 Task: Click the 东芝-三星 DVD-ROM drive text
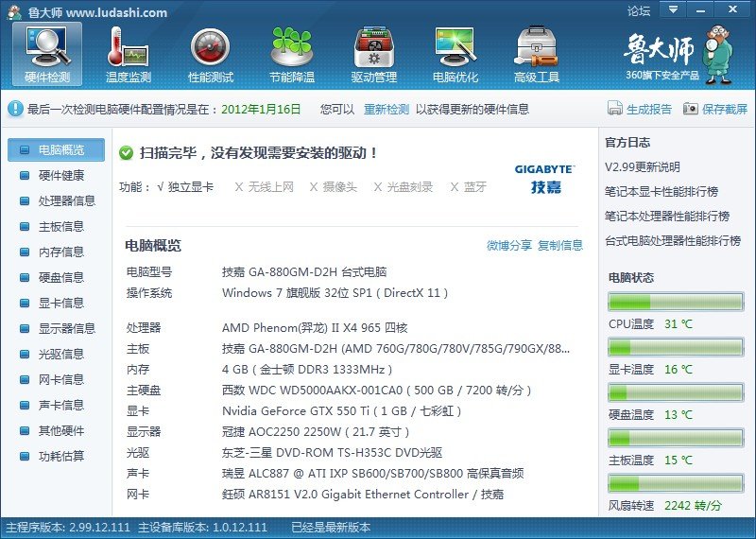click(x=333, y=453)
